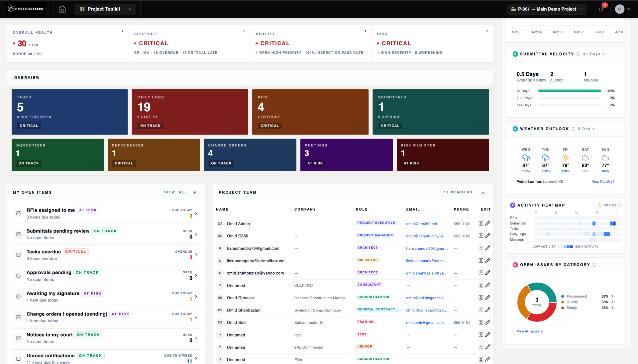Click the user avatar icon
This screenshot has width=638, height=364.
619,9
